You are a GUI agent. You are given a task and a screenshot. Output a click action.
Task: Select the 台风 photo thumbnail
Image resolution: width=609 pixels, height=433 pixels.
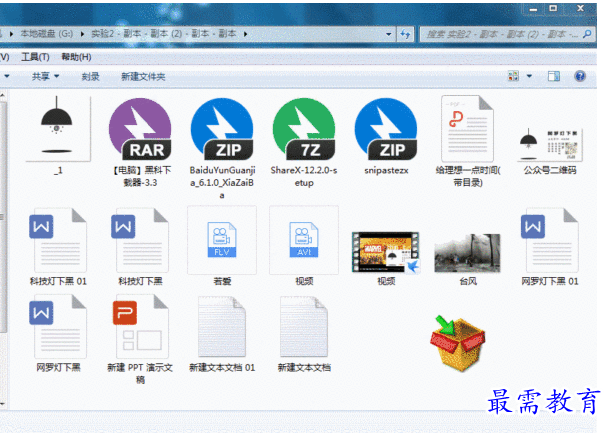(468, 253)
